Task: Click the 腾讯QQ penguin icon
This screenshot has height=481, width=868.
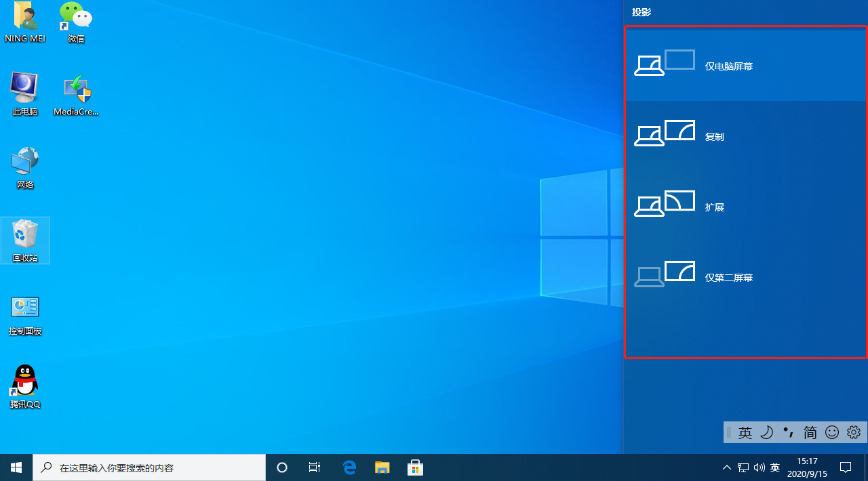Action: (25, 383)
